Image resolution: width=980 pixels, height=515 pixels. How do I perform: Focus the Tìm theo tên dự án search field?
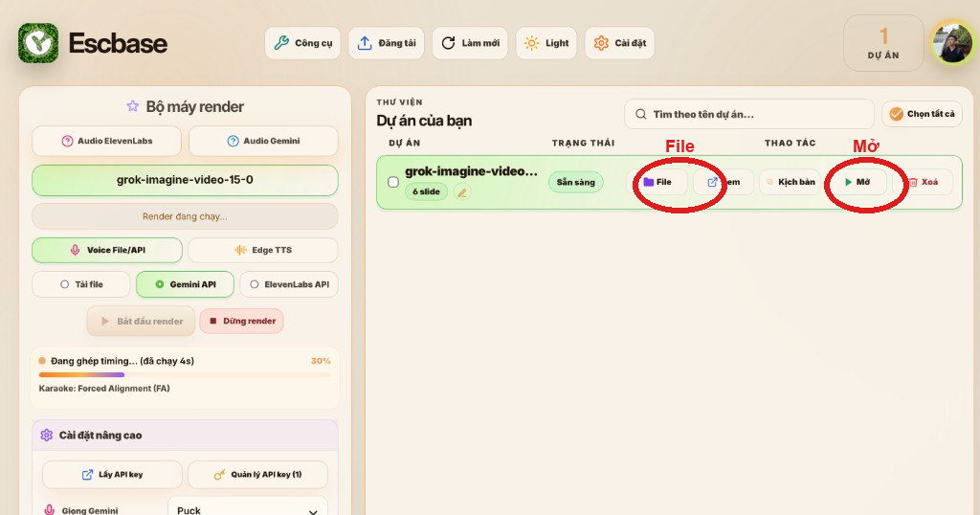tap(748, 114)
